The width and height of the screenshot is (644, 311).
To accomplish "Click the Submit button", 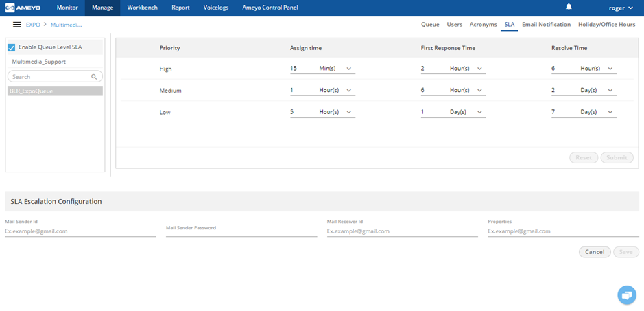I will click(x=617, y=157).
